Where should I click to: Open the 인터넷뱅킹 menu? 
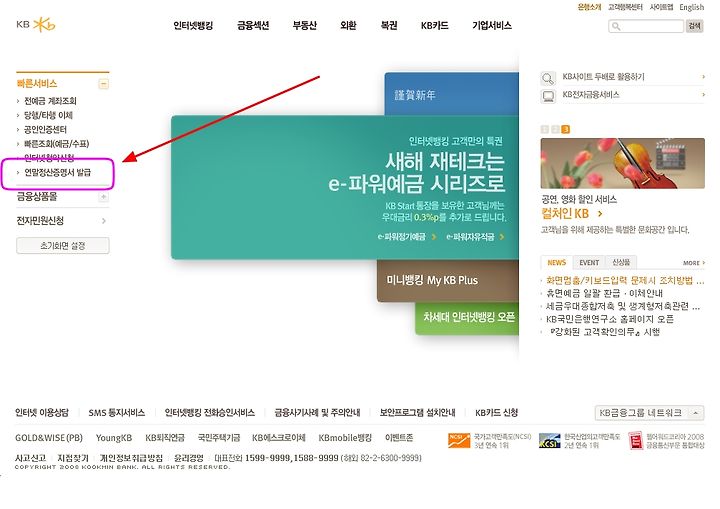(x=193, y=25)
